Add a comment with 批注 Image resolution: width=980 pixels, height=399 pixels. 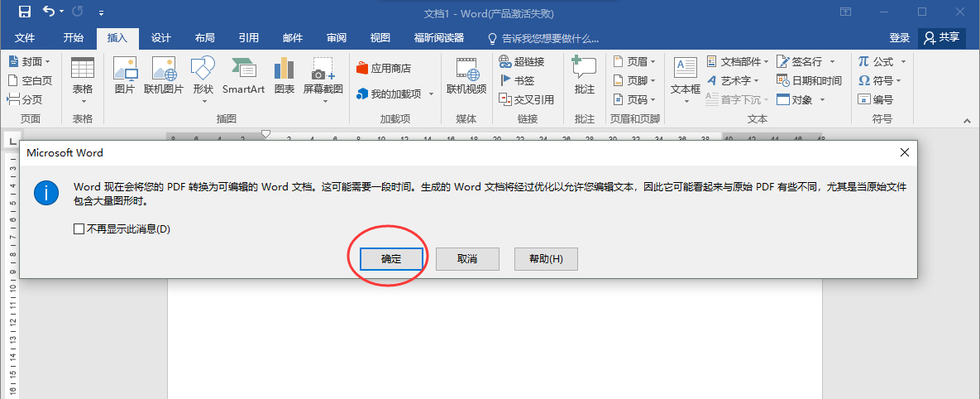click(x=585, y=76)
